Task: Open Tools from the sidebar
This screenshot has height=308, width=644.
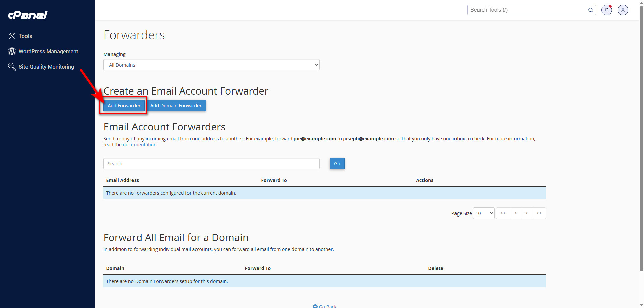Action: click(x=25, y=36)
